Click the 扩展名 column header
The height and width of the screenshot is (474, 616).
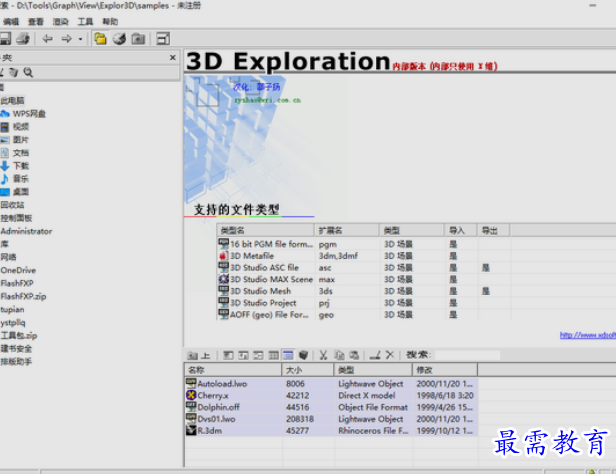coord(347,231)
